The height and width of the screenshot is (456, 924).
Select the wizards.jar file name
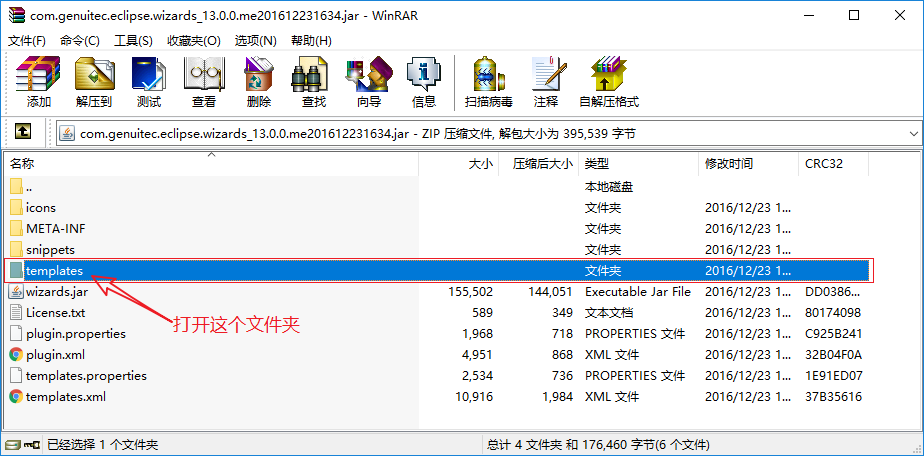[x=57, y=292]
